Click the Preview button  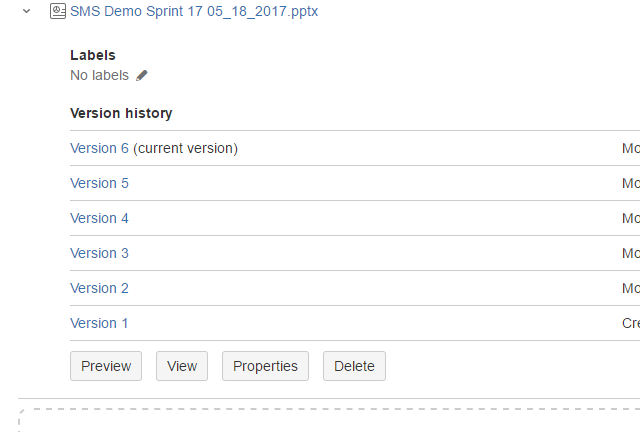tap(106, 366)
